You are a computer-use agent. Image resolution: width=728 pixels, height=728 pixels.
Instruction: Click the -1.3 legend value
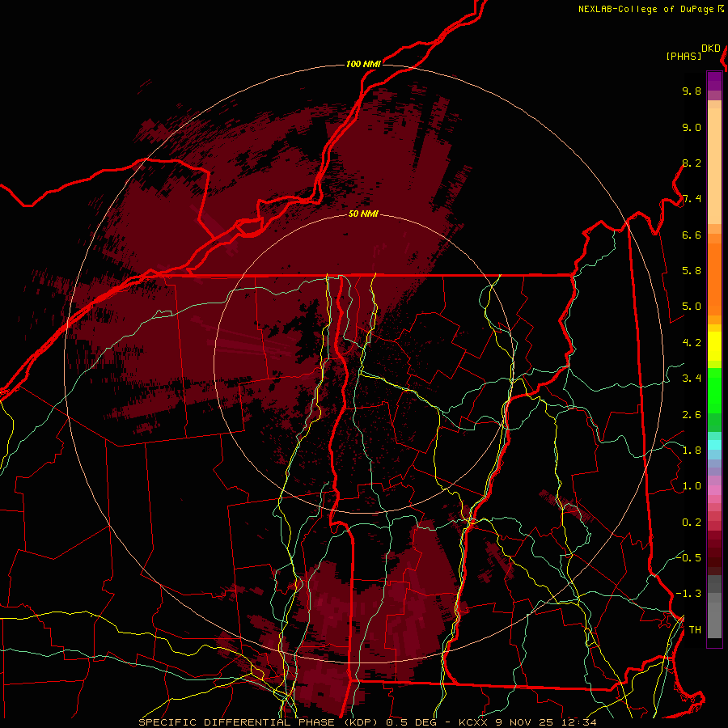[688, 594]
